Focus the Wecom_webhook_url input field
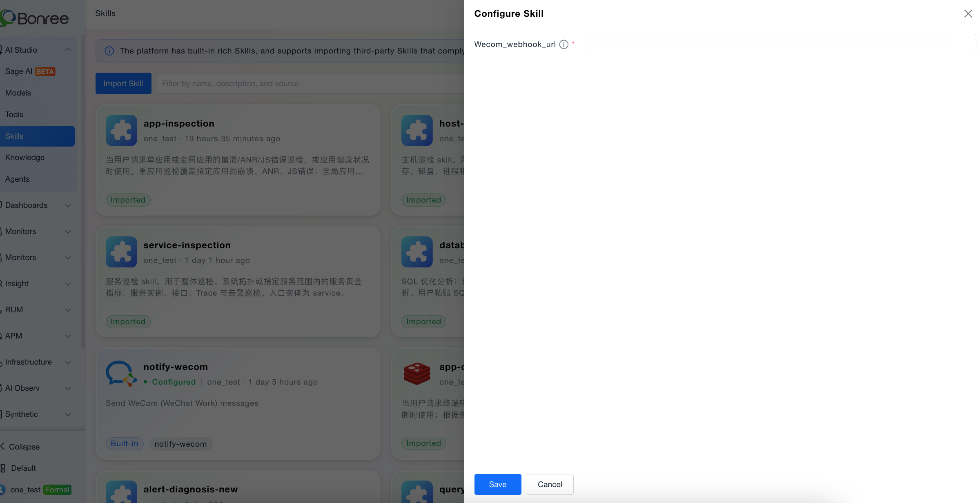Screen dimensions: 980x503 (781, 44)
